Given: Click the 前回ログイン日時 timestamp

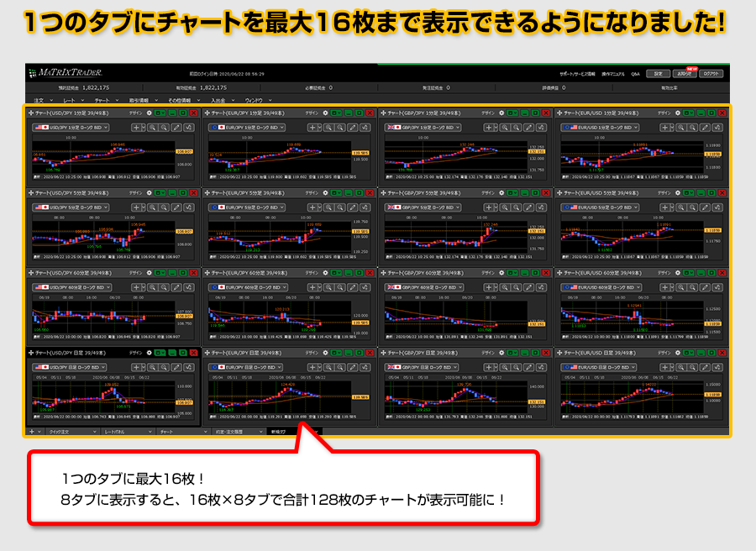Looking at the screenshot, I should pos(227,74).
